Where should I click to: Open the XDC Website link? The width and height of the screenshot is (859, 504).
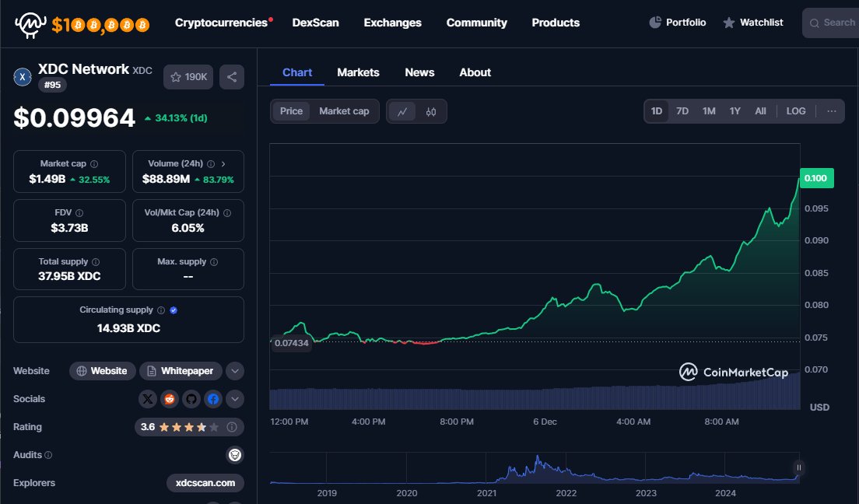click(102, 371)
